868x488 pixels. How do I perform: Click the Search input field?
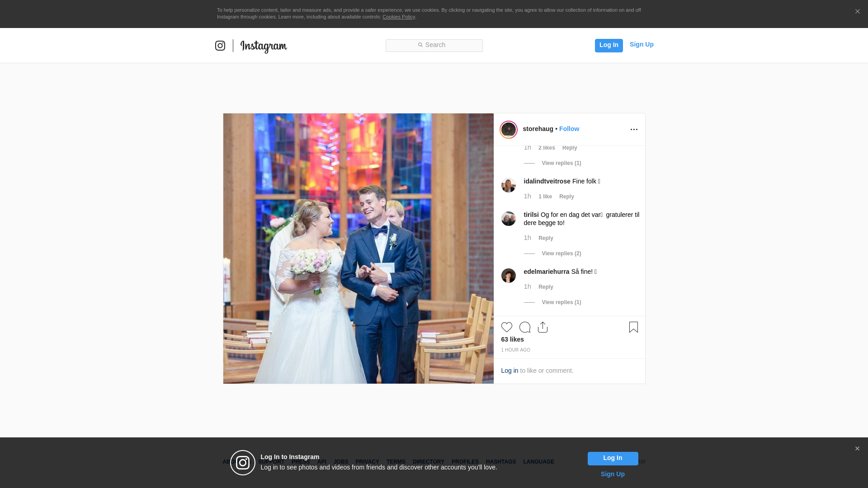434,45
